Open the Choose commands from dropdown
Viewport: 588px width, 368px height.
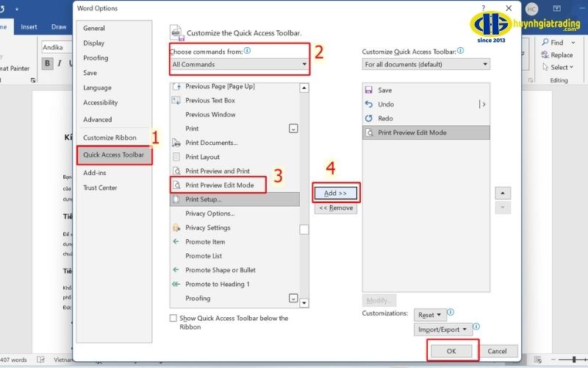[240, 64]
